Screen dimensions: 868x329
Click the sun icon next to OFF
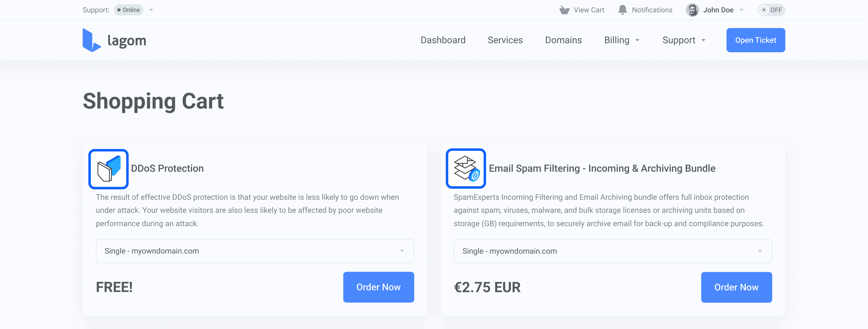click(x=763, y=10)
